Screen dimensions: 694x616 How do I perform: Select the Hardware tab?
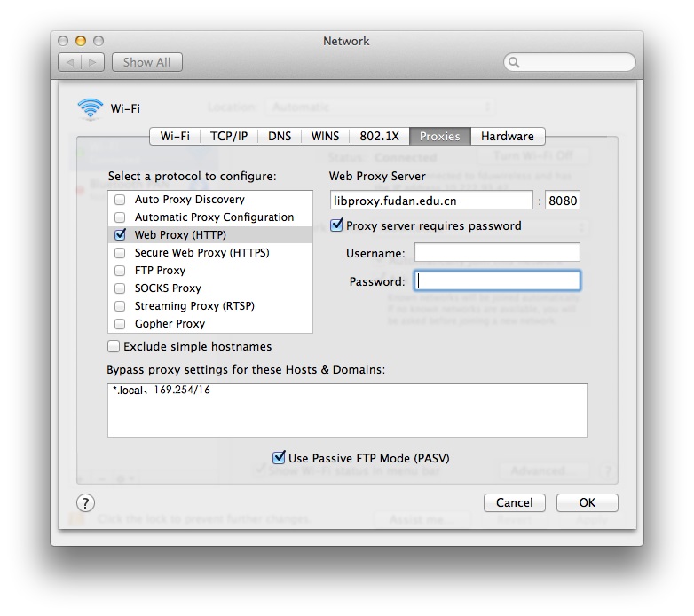(507, 136)
